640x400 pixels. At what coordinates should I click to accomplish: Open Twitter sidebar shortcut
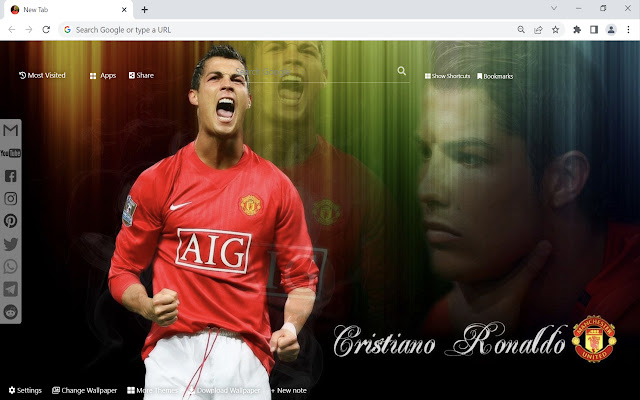click(11, 244)
